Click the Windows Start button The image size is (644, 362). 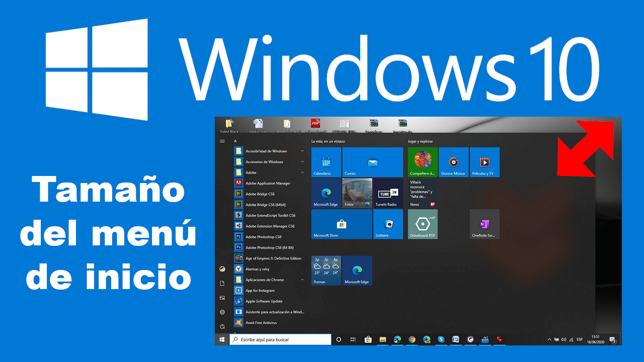click(222, 340)
